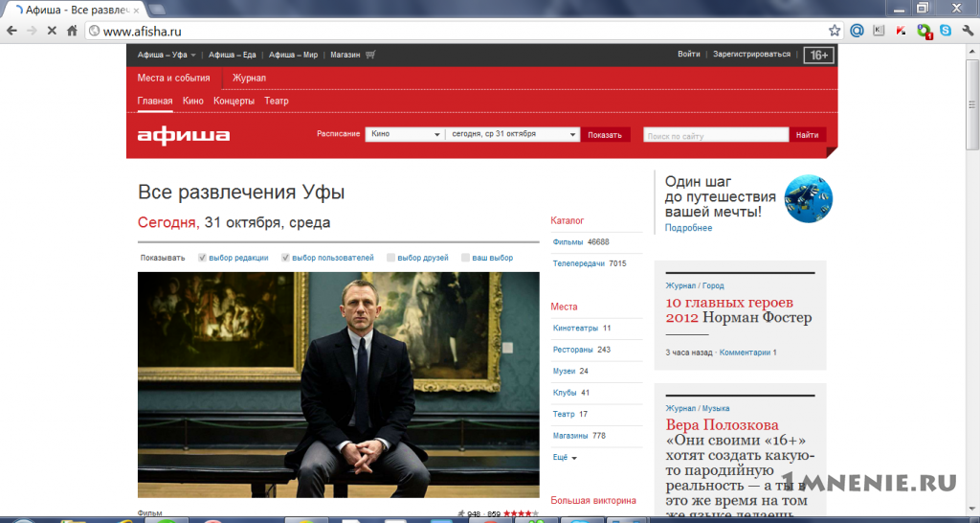980x523 pixels.
Task: Open the Вера Полозкова article headline
Action: click(x=722, y=424)
